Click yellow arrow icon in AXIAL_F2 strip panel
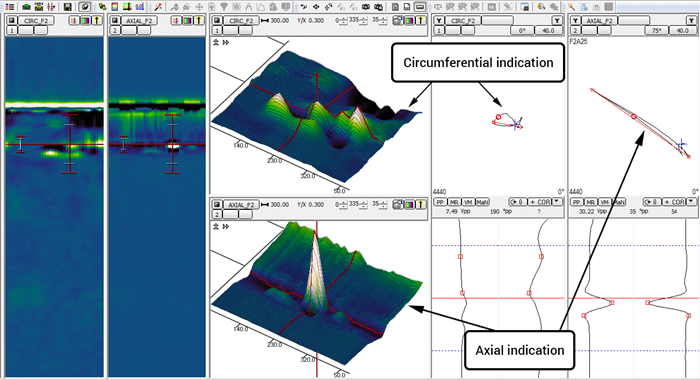 point(199,21)
